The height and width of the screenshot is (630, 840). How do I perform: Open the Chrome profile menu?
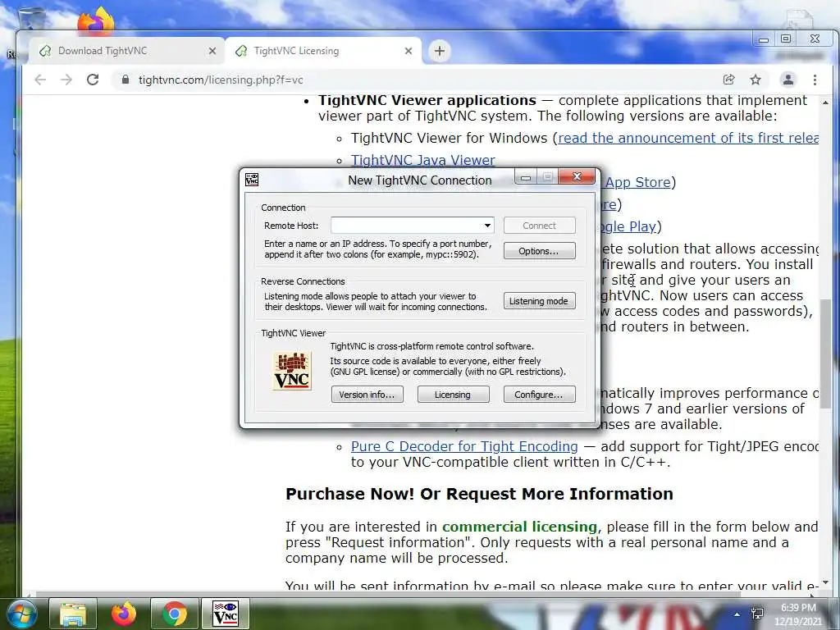coord(788,80)
